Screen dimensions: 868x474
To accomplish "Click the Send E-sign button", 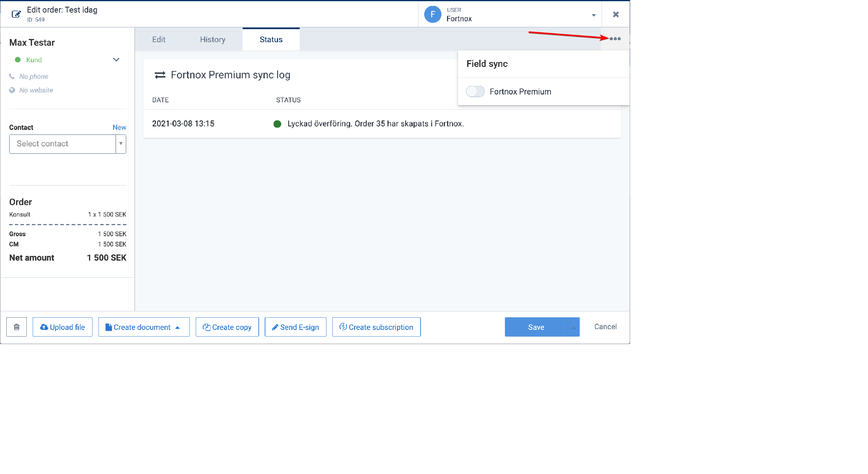I will point(295,327).
